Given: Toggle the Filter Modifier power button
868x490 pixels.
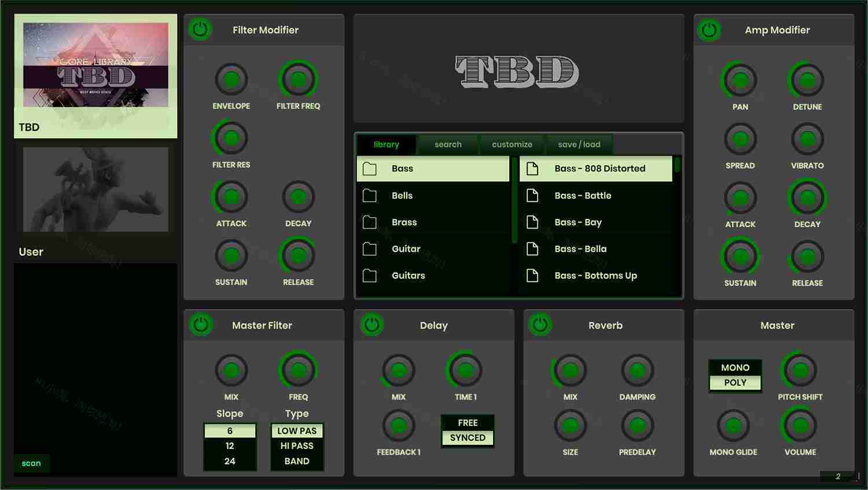Looking at the screenshot, I should click(200, 30).
